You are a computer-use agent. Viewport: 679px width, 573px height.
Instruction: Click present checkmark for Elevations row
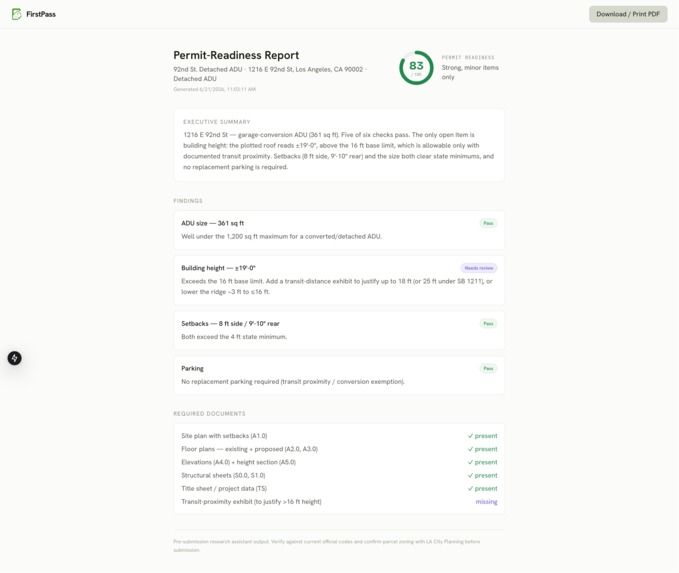482,462
